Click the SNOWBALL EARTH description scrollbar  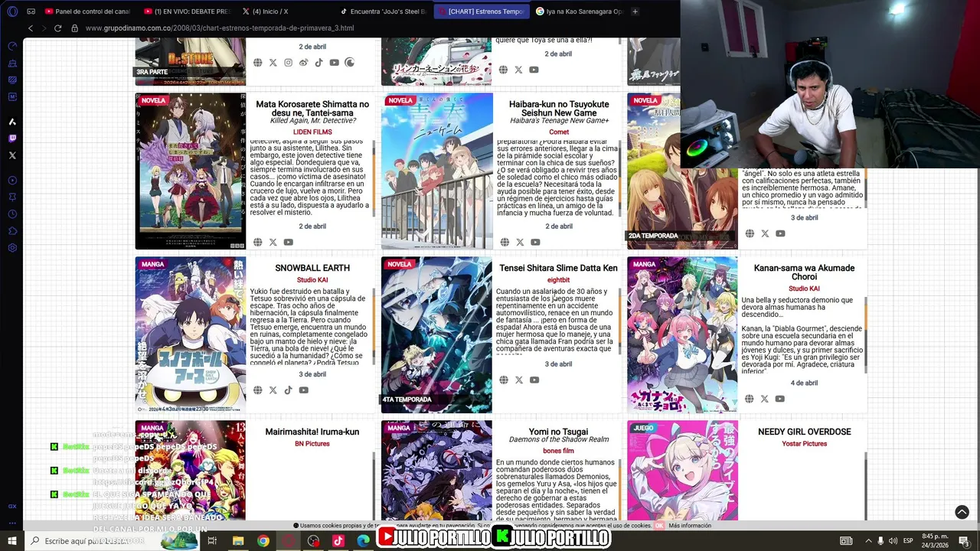pos(374,325)
